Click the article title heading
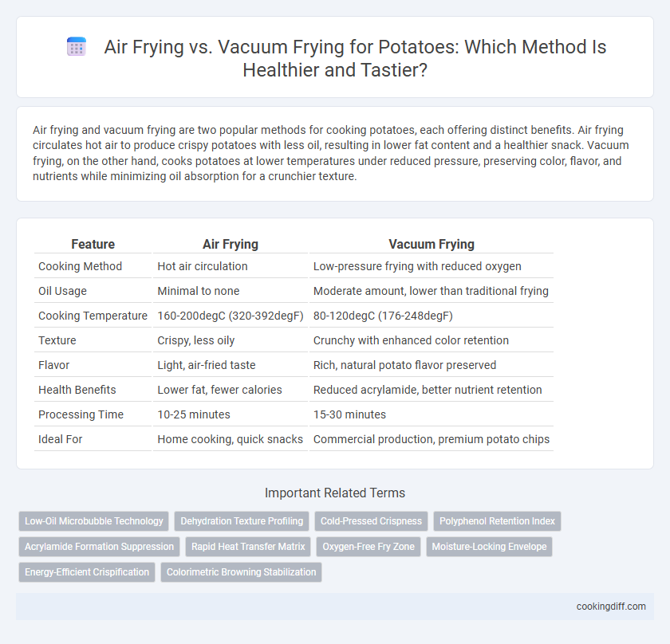 point(355,58)
